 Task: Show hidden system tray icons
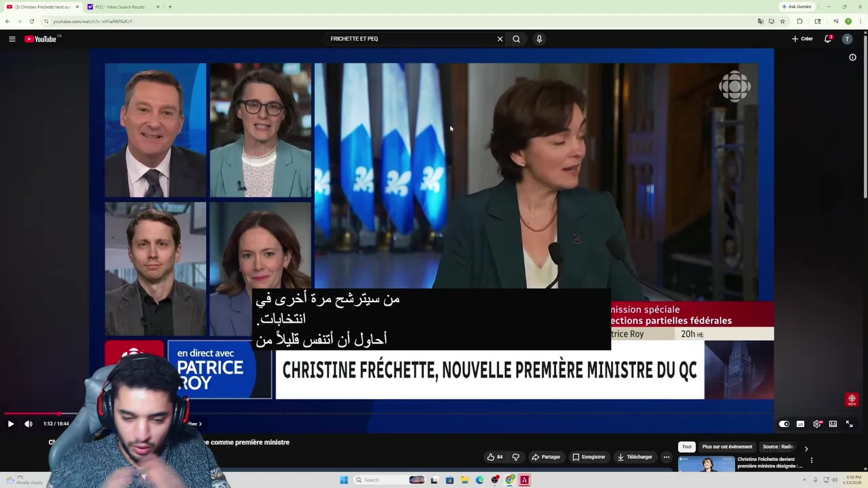806,480
